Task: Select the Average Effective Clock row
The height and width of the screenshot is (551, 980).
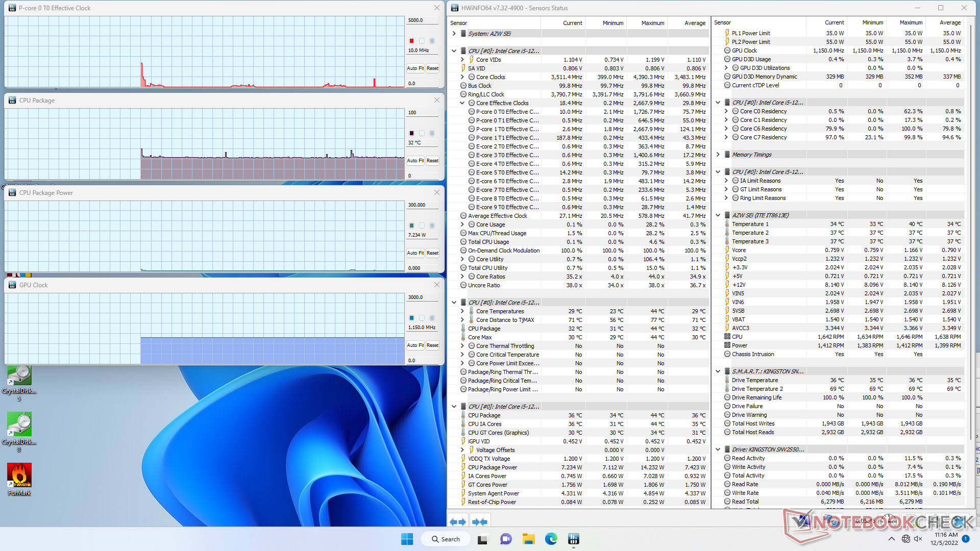Action: (578, 216)
